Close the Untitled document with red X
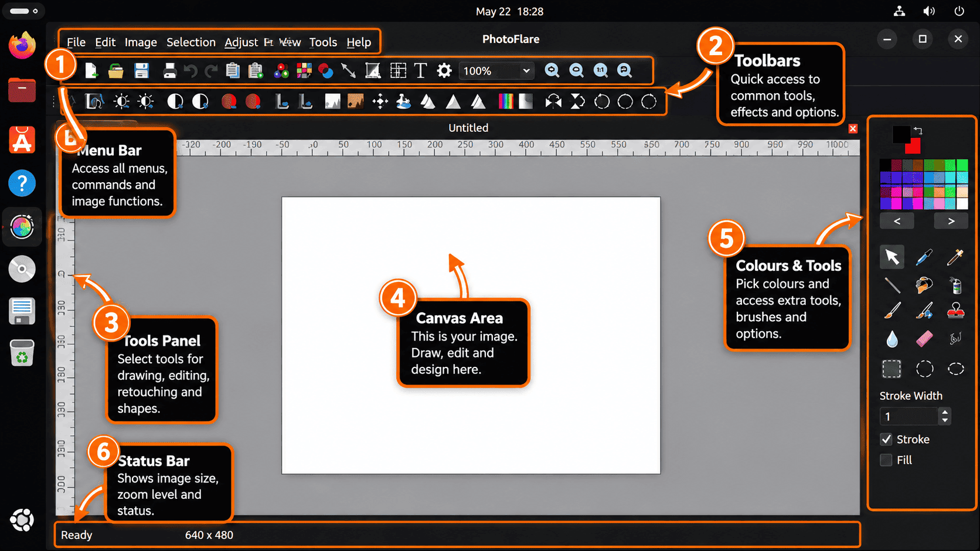 tap(853, 128)
